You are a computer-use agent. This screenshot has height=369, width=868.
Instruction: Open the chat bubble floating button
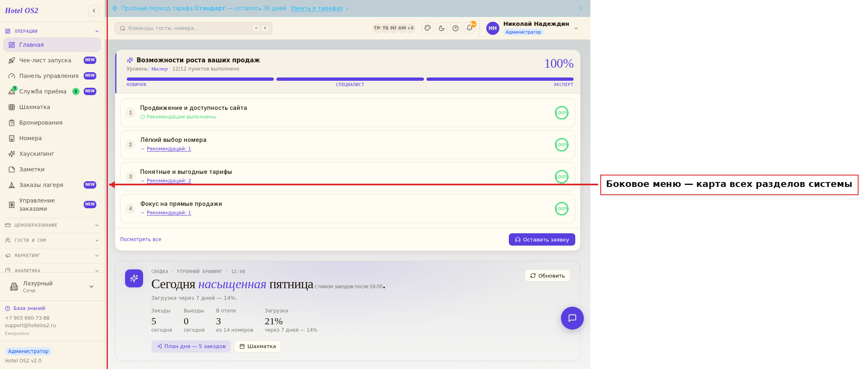pyautogui.click(x=572, y=318)
